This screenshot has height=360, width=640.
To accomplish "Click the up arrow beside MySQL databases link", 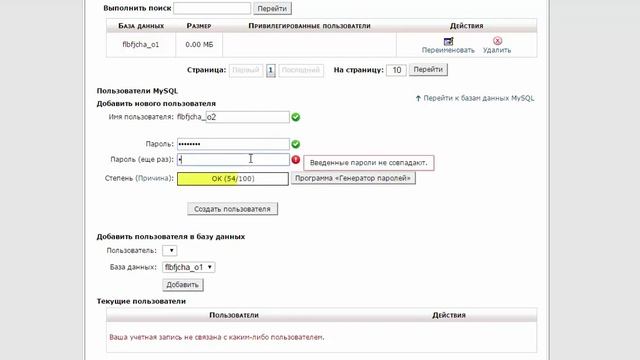I will (x=418, y=98).
